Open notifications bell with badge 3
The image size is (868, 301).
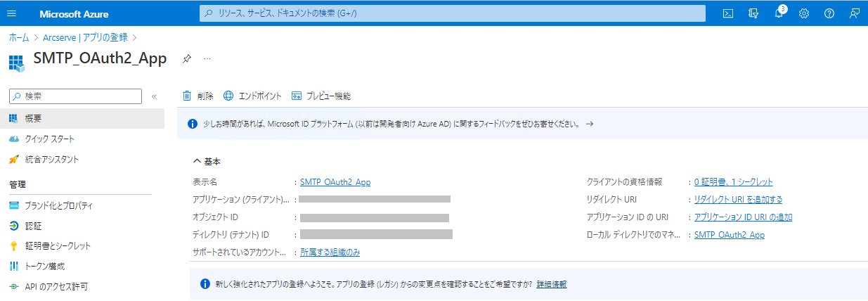779,13
